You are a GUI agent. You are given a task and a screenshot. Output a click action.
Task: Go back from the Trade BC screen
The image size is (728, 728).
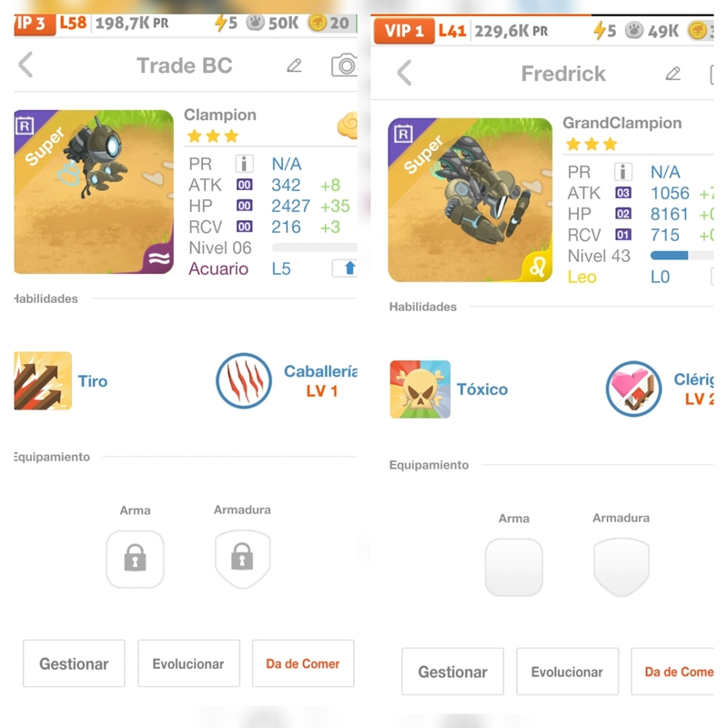pyautogui.click(x=26, y=65)
